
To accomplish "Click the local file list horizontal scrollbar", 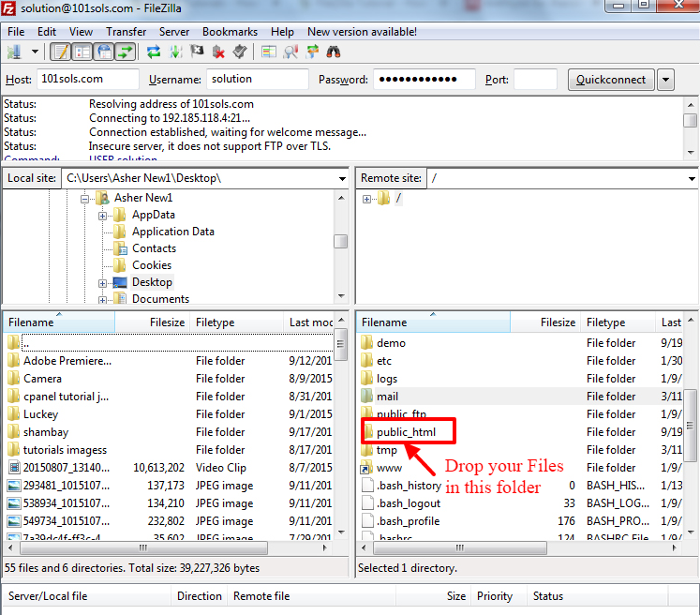I will (x=169, y=547).
